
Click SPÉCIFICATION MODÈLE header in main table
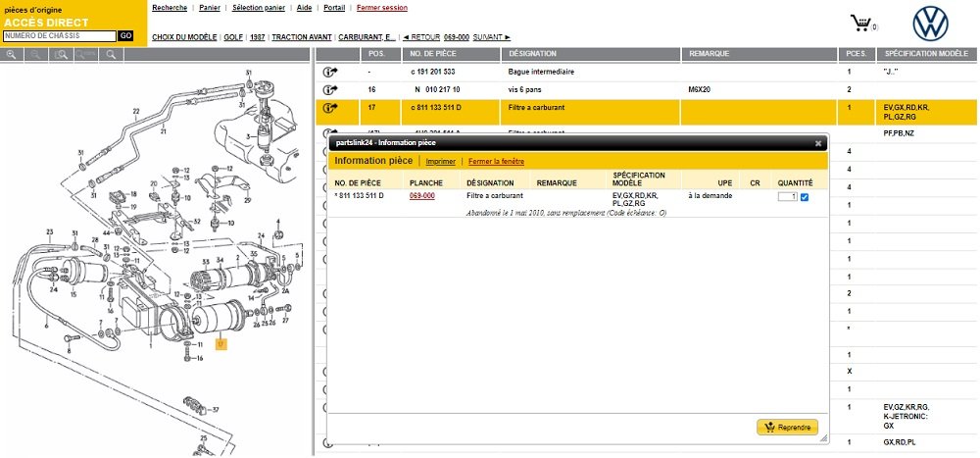926,54
